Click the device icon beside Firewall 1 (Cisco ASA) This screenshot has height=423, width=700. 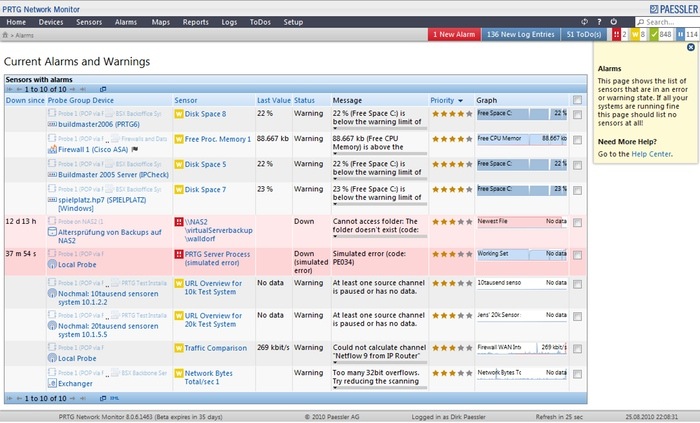[x=52, y=149]
